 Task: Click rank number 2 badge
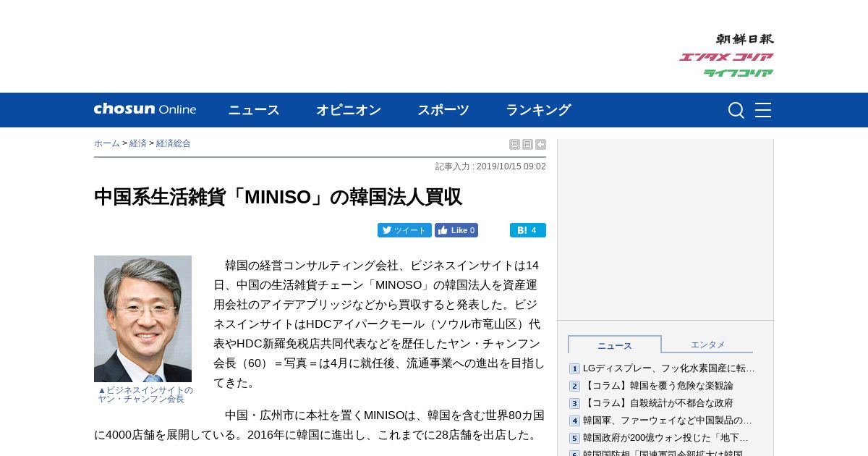tap(574, 387)
